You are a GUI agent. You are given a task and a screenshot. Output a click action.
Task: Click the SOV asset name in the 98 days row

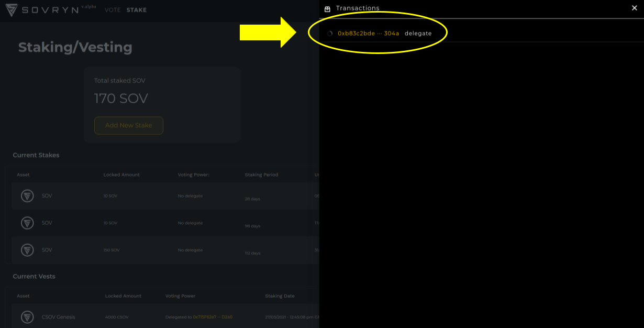pyautogui.click(x=47, y=223)
